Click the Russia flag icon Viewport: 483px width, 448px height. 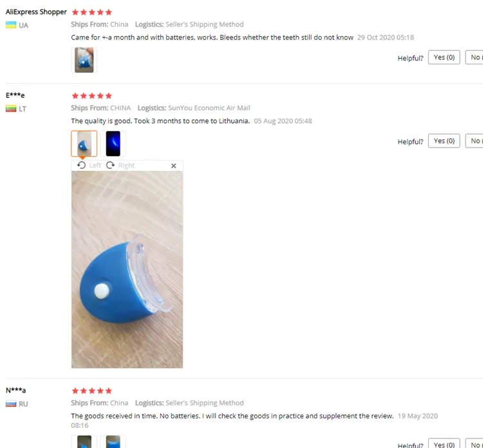point(11,404)
